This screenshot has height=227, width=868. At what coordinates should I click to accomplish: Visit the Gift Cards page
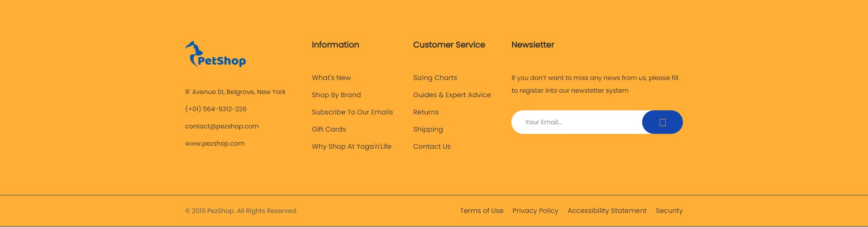tap(329, 129)
